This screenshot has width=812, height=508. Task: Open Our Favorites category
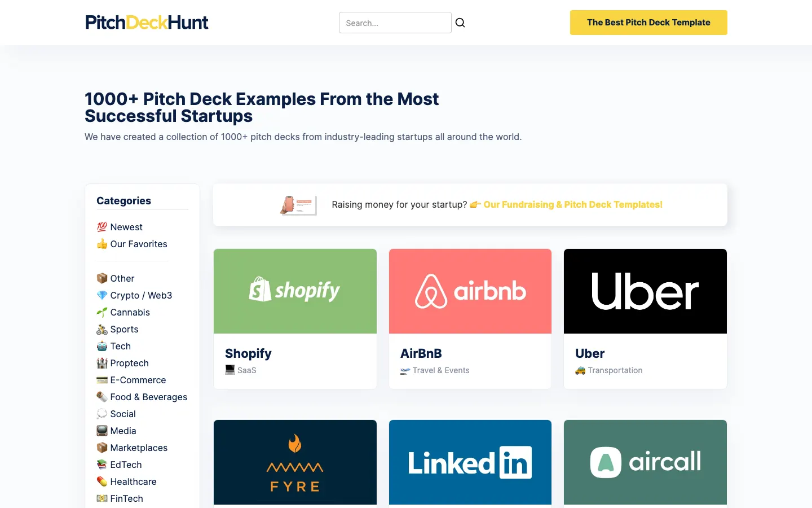(x=139, y=244)
